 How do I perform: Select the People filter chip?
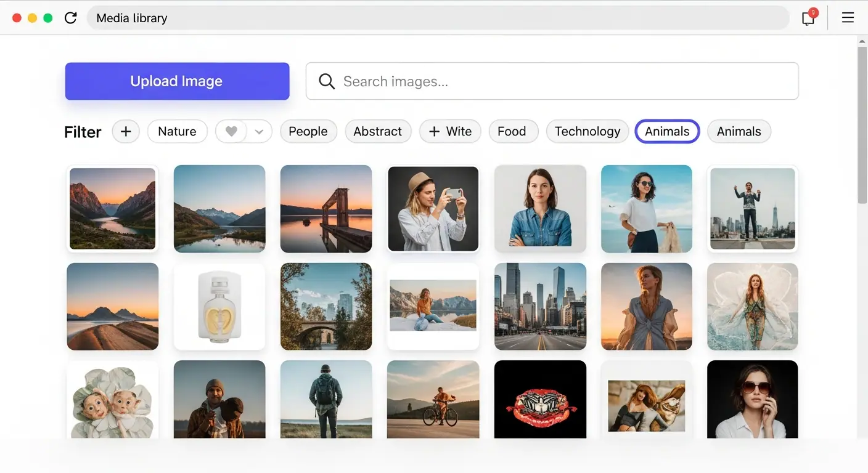pyautogui.click(x=308, y=131)
